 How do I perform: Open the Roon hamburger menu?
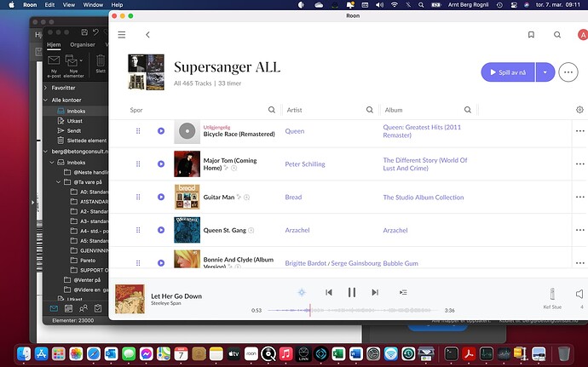(x=122, y=35)
